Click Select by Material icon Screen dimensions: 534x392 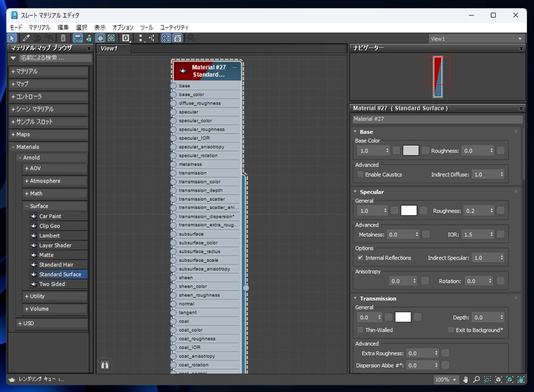[192, 38]
